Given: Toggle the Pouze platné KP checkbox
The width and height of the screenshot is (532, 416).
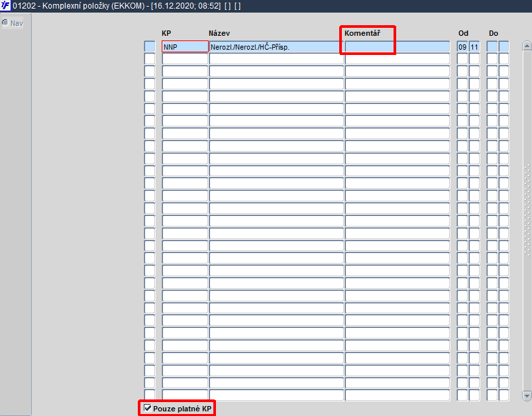Looking at the screenshot, I should click(147, 408).
